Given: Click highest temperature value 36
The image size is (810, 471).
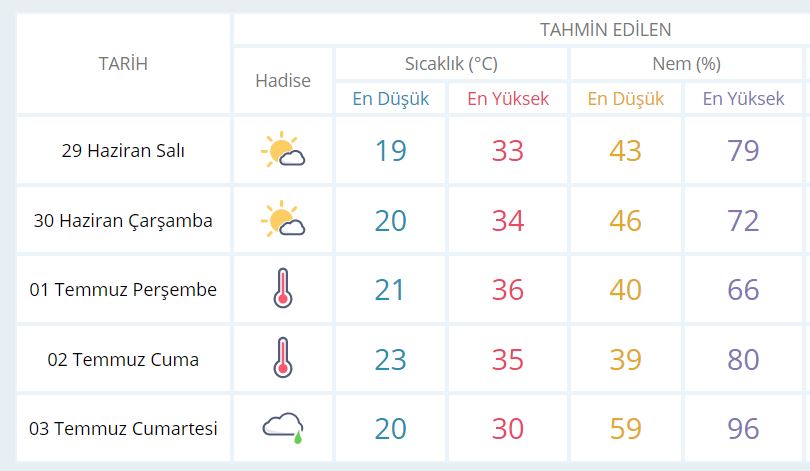Looking at the screenshot, I should (508, 289).
